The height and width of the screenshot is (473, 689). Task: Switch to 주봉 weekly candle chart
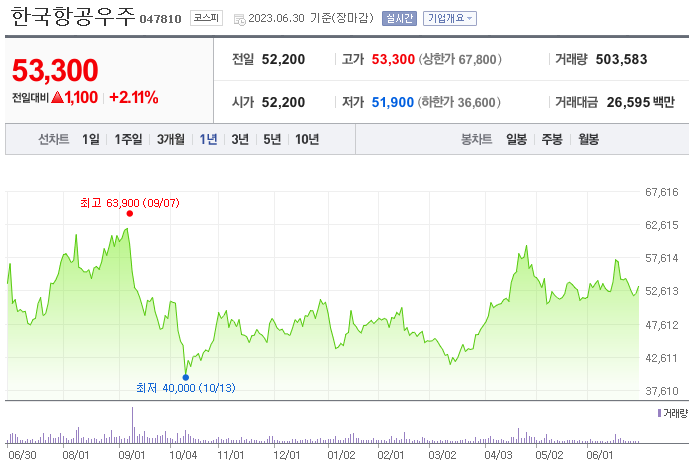[552, 139]
